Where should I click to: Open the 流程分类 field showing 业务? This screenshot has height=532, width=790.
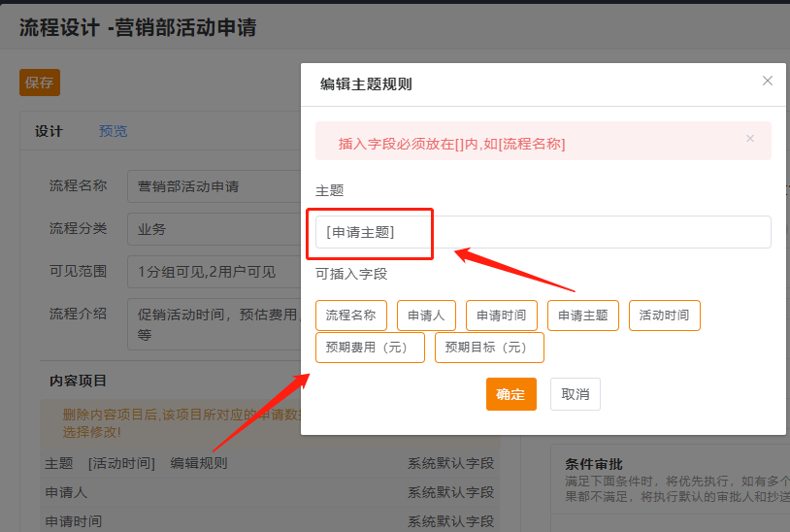pos(214,229)
